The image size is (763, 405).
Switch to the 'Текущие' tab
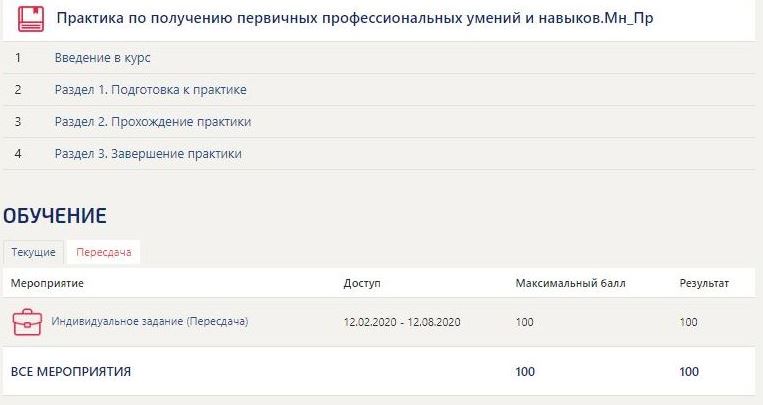(33, 252)
